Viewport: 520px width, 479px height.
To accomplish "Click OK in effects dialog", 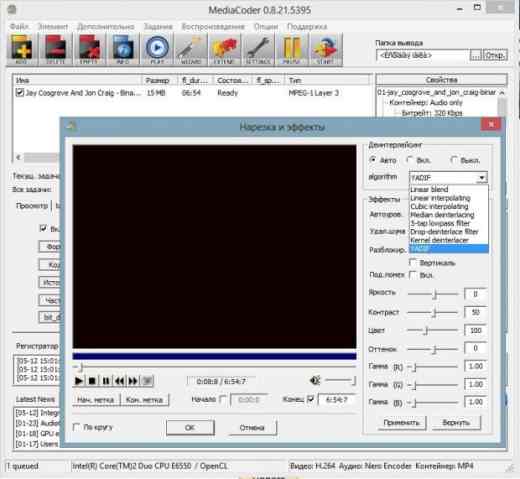I will [x=190, y=427].
